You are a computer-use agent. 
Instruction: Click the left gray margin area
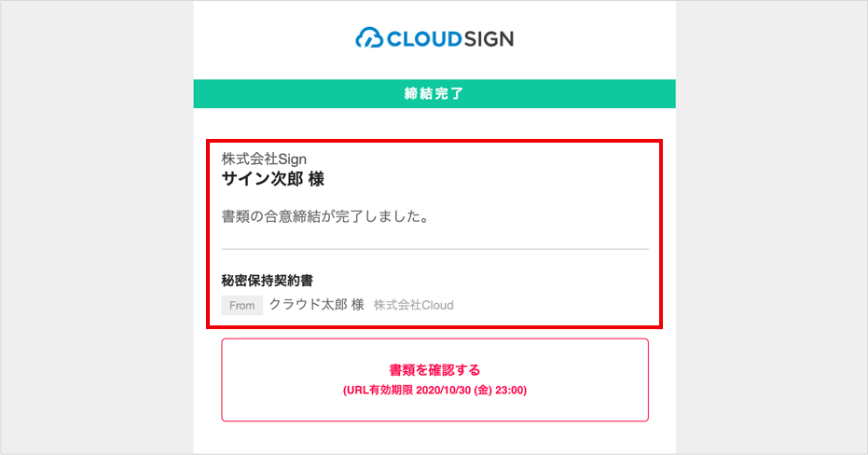pyautogui.click(x=97, y=227)
